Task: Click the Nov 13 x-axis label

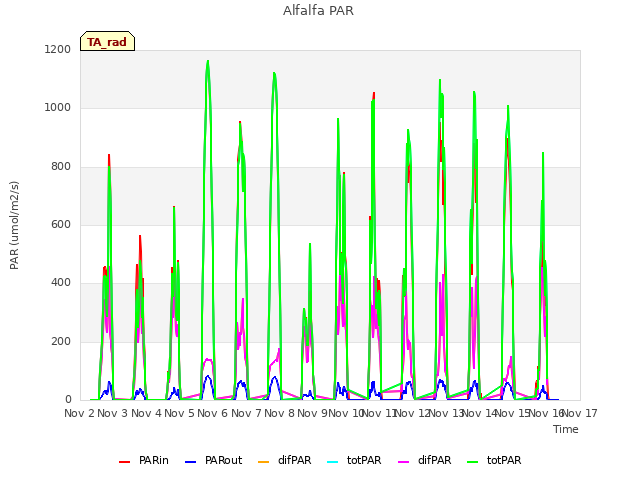Action: pos(447,413)
